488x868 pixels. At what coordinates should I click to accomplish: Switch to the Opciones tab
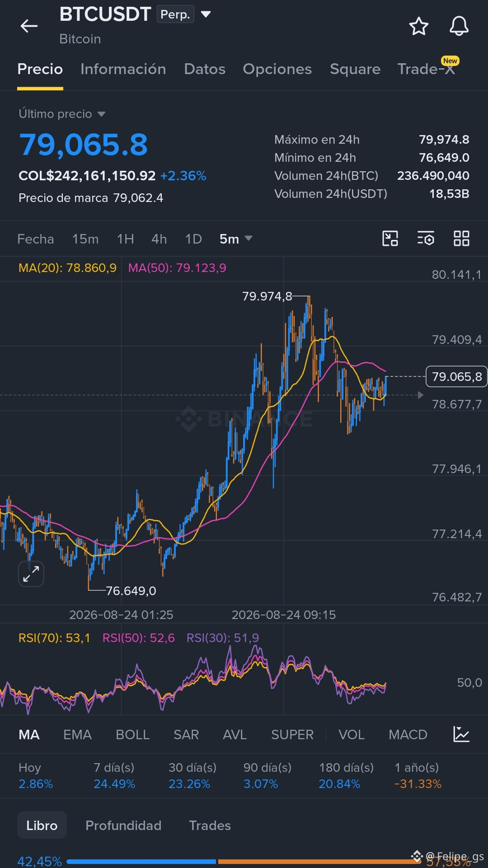(x=277, y=69)
